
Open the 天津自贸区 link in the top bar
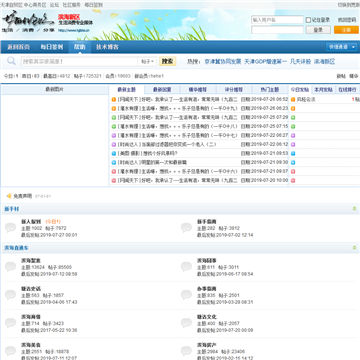(x=10, y=5)
